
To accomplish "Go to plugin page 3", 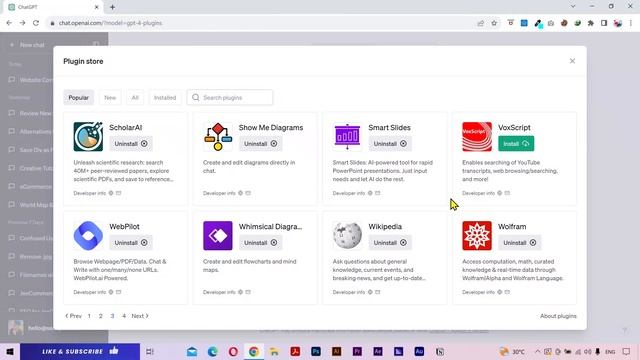I will (x=112, y=316).
